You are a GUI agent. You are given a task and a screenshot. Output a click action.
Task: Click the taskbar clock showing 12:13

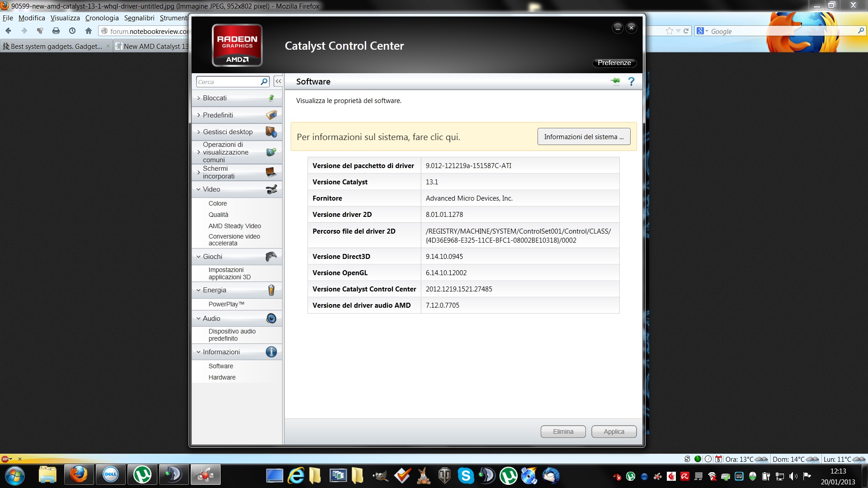point(838,471)
